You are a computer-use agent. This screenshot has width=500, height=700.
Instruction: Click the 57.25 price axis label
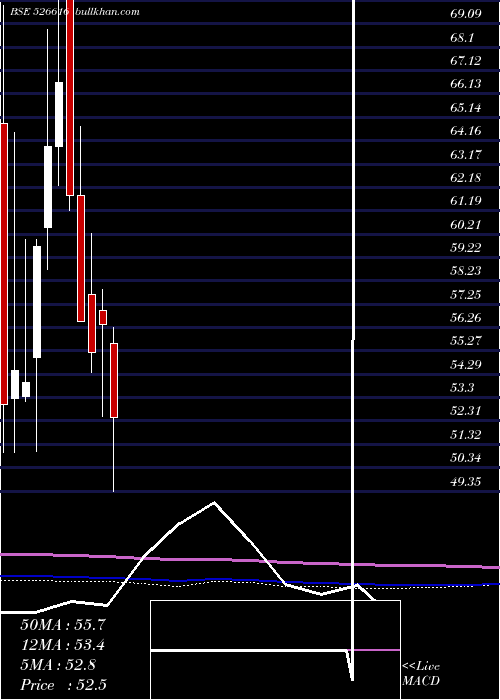point(466,295)
